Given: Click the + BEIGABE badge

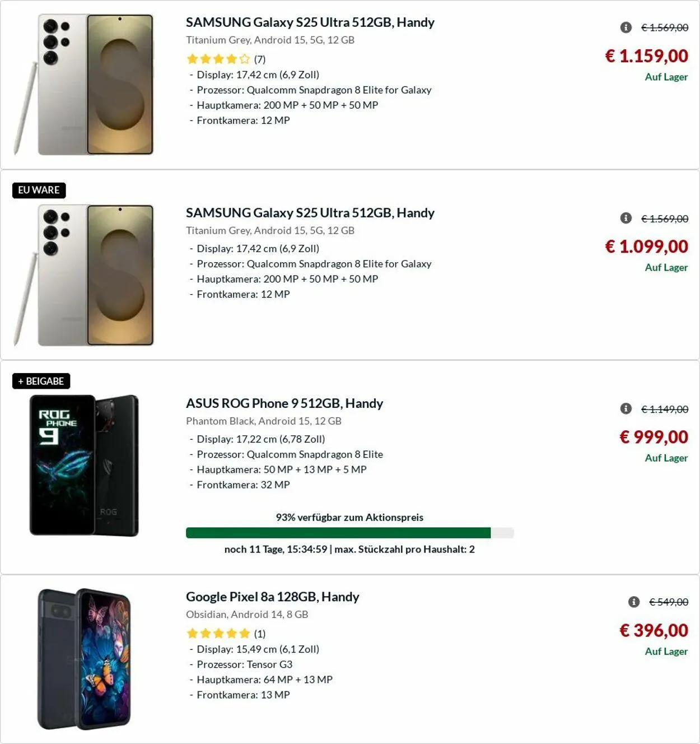Looking at the screenshot, I should tap(41, 381).
